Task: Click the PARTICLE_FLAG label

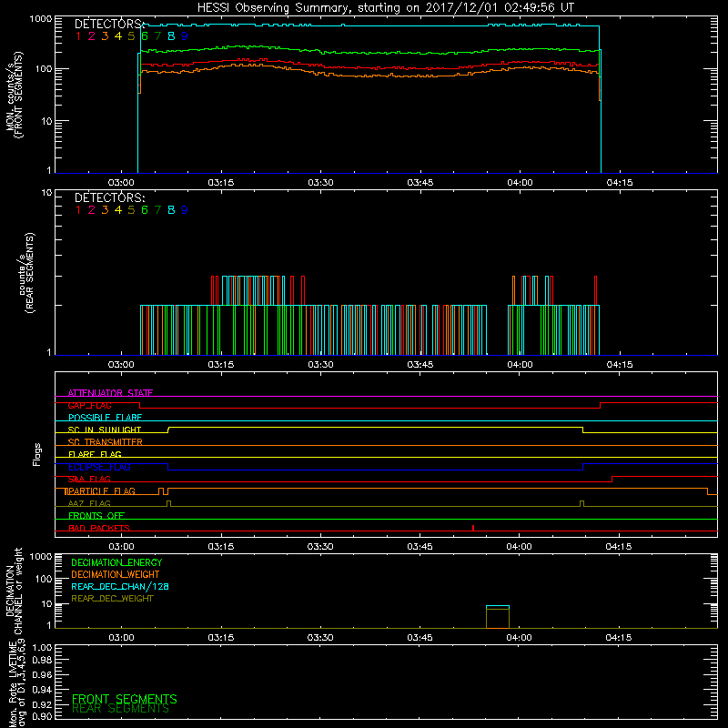Action: point(102,490)
